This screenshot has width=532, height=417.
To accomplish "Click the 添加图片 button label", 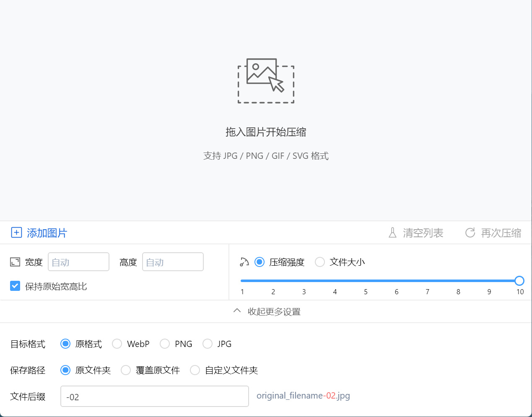I will 47,233.
